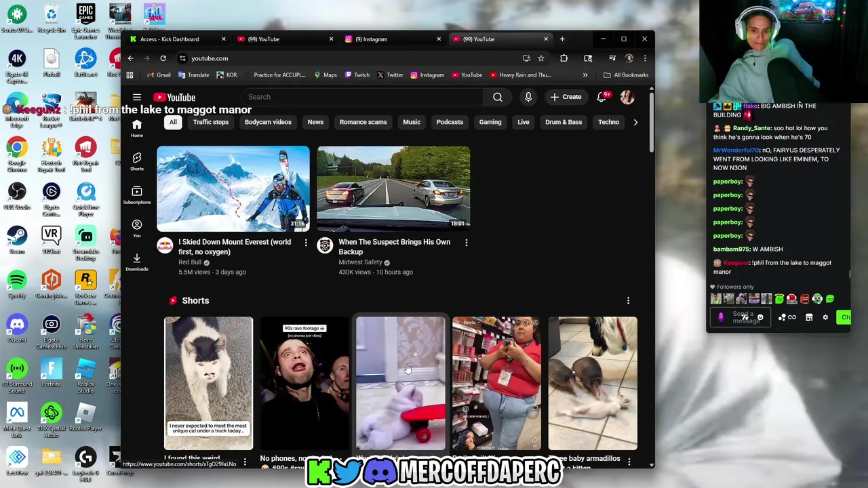
Task: Select the Gaming chip
Action: point(490,122)
